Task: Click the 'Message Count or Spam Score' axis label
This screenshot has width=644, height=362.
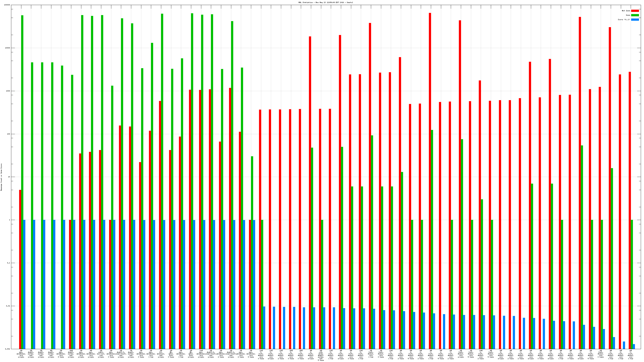Action: coord(1,177)
